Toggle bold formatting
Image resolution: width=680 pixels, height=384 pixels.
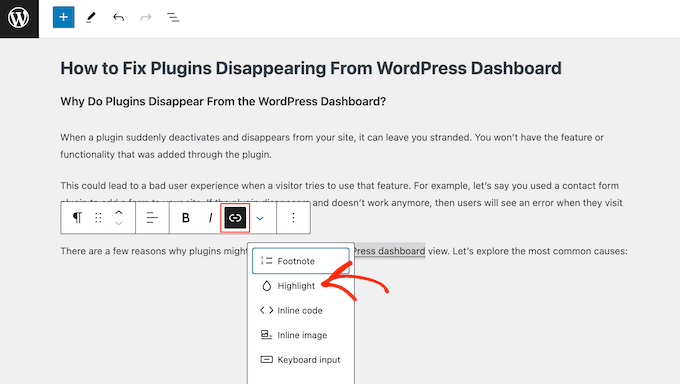tap(186, 217)
